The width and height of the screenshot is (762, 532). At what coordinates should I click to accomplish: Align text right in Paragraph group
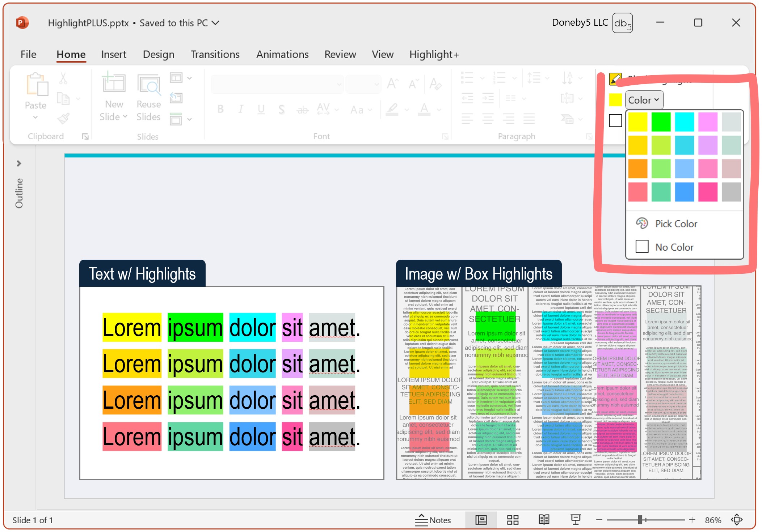(x=509, y=118)
